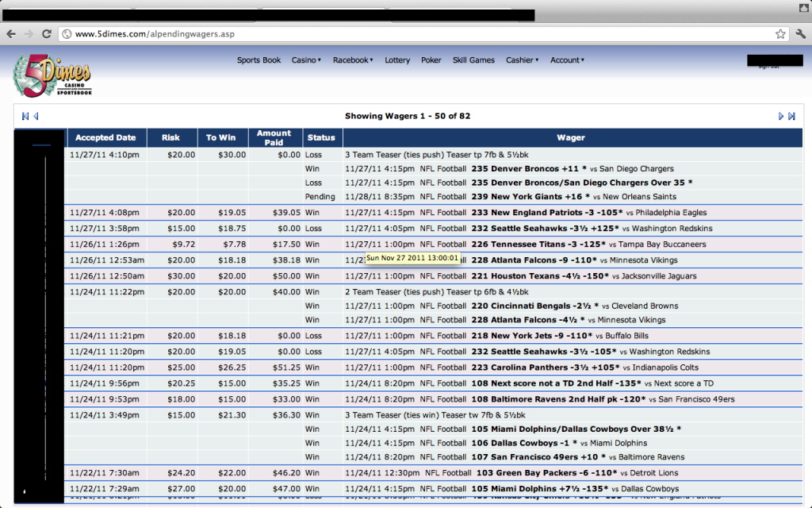Viewport: 812px width, 508px height.
Task: Go back in the browser
Action: click(x=11, y=34)
